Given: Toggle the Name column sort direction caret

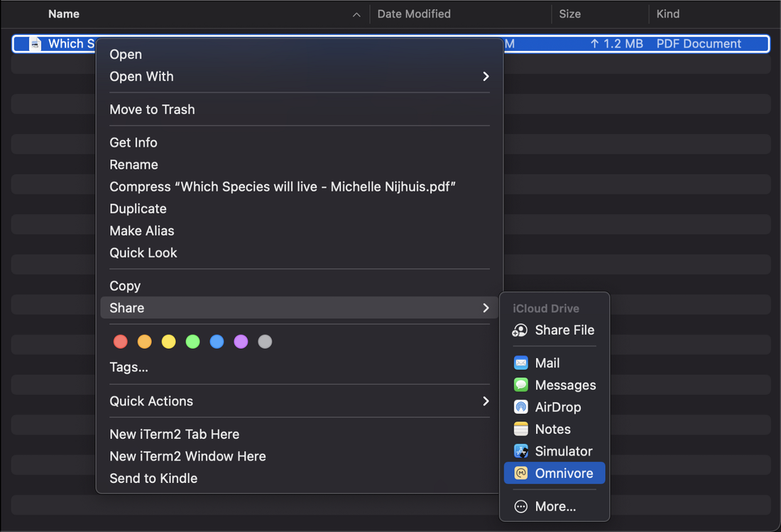Looking at the screenshot, I should click(x=356, y=15).
